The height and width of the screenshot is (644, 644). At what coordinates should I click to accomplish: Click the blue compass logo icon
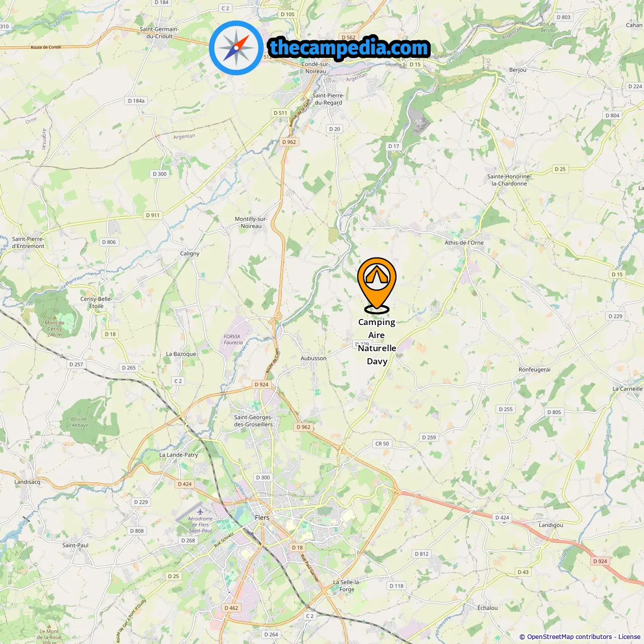[x=236, y=48]
